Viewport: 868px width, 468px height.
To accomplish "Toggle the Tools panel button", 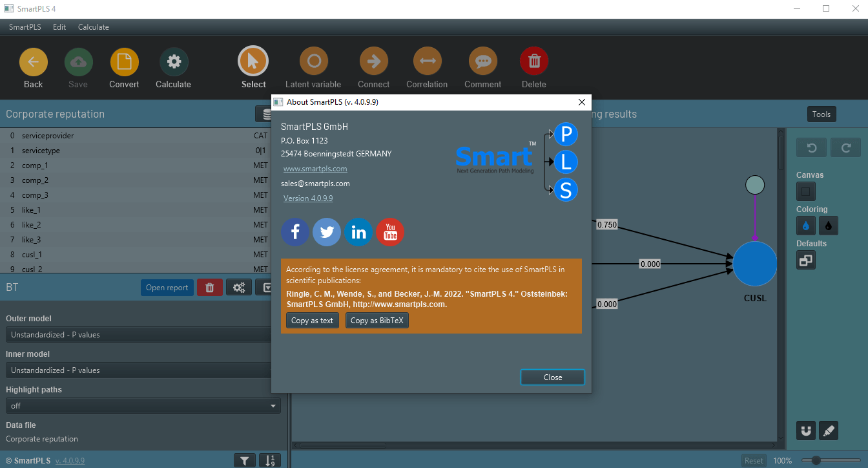I will pos(821,114).
